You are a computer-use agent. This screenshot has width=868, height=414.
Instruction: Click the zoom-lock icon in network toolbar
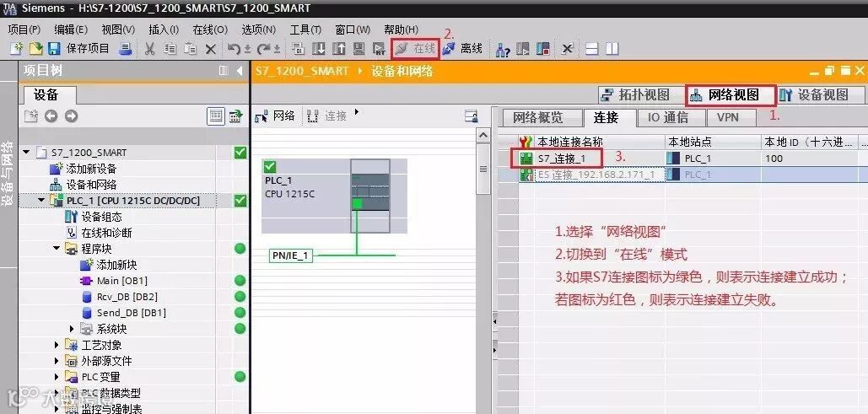pyautogui.click(x=471, y=116)
